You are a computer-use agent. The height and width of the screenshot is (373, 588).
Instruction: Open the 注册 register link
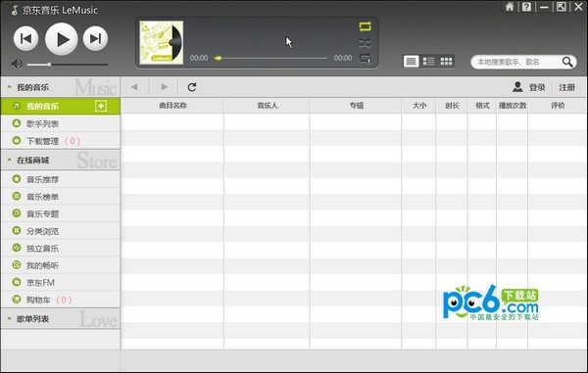pyautogui.click(x=566, y=87)
